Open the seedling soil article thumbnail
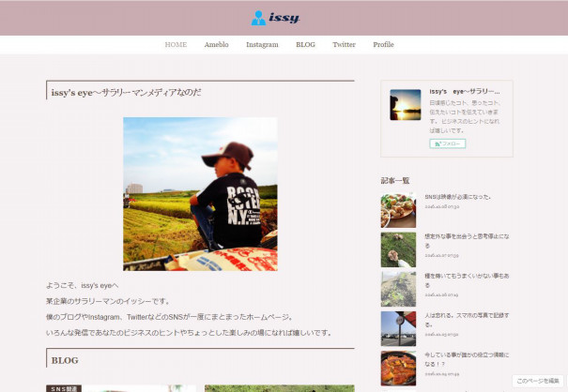 point(398,289)
